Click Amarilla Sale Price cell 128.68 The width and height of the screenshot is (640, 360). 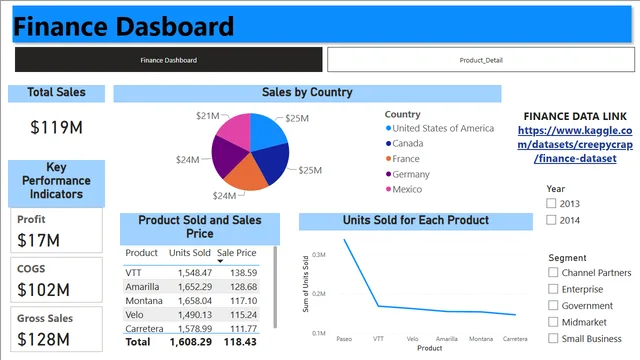coord(243,287)
